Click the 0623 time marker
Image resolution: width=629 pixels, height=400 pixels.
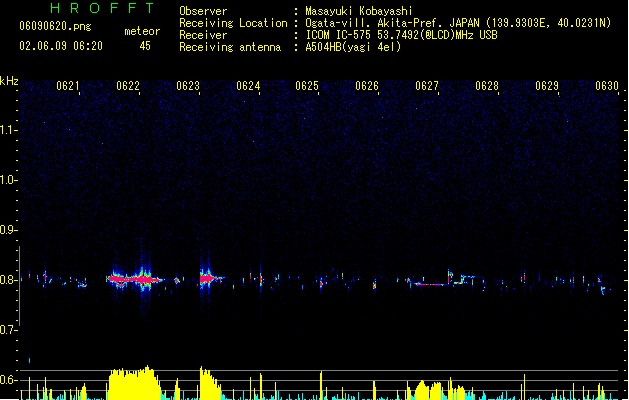coord(188,86)
